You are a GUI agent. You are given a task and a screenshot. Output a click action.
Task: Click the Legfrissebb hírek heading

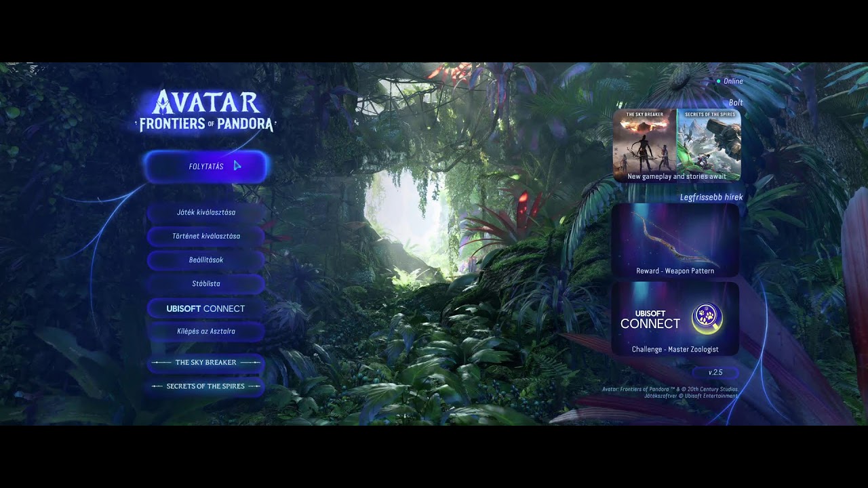[711, 197]
